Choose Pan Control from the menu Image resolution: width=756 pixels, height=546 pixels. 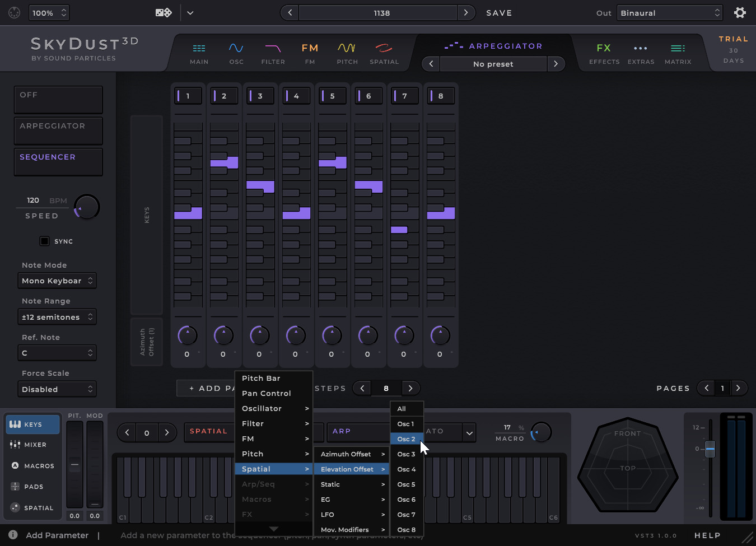(274, 393)
